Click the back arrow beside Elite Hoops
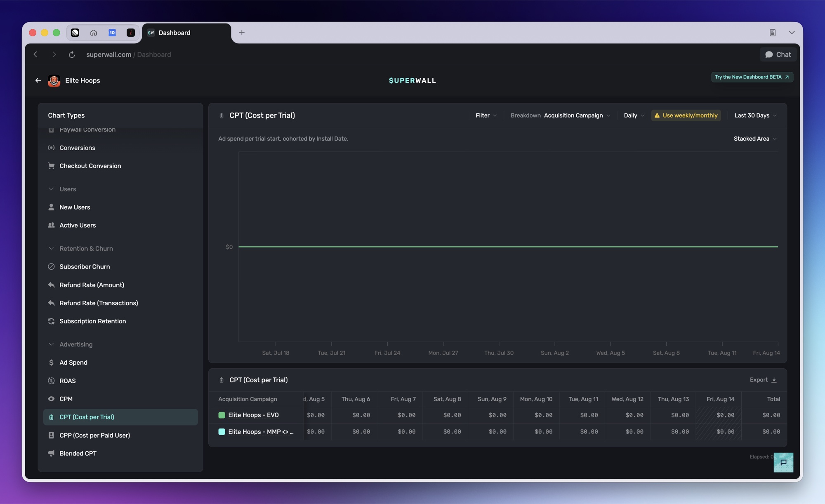Image resolution: width=825 pixels, height=504 pixels. (38, 80)
